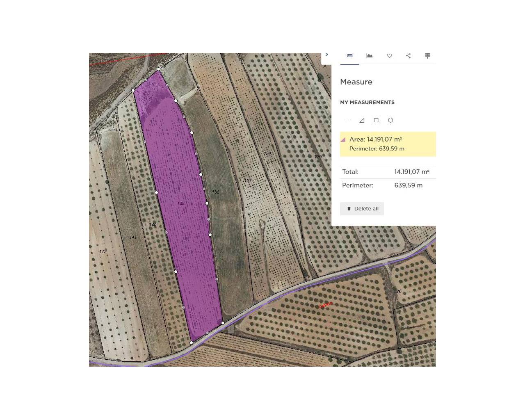Select the circle measurement tool
This screenshot has width=525, height=420.
(x=390, y=120)
